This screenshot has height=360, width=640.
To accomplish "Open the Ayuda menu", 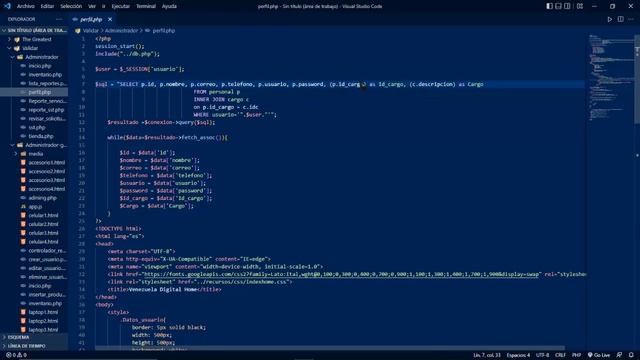I will tap(169, 6).
